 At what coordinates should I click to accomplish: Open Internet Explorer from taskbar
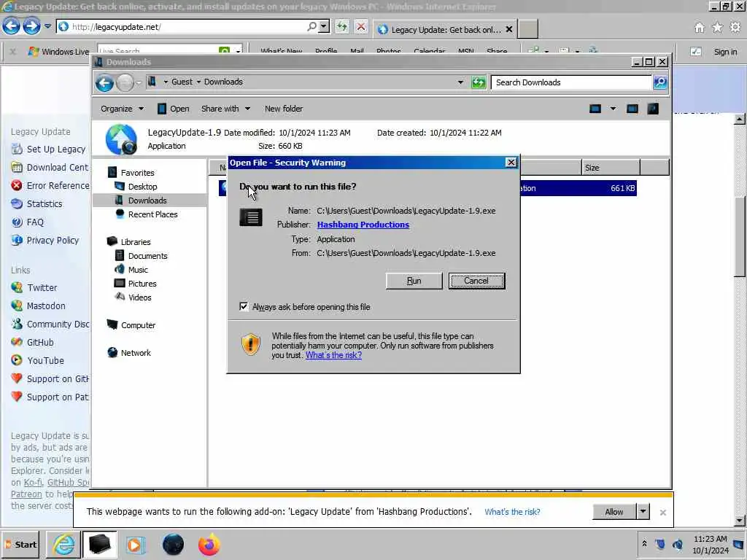coord(63,545)
